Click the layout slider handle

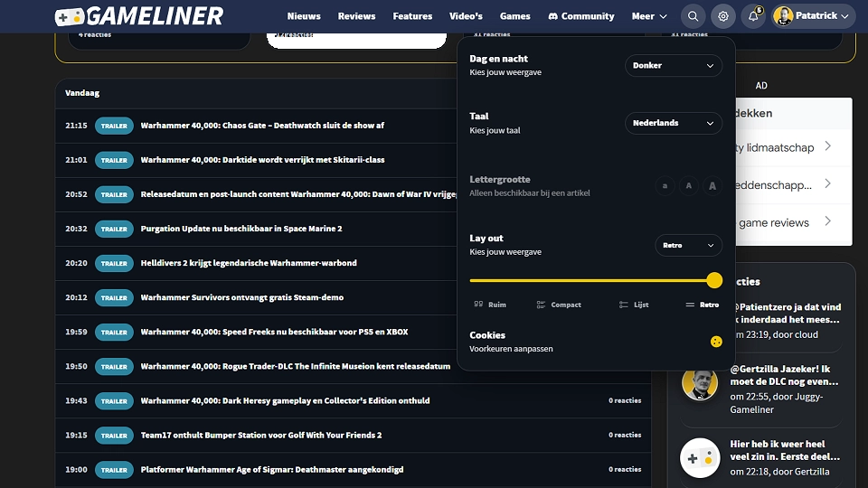pos(714,280)
